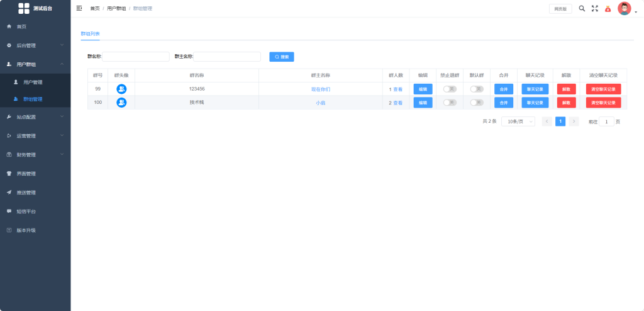This screenshot has height=311, width=644.
Task: Click the group avatar icon for group 100
Action: point(121,103)
